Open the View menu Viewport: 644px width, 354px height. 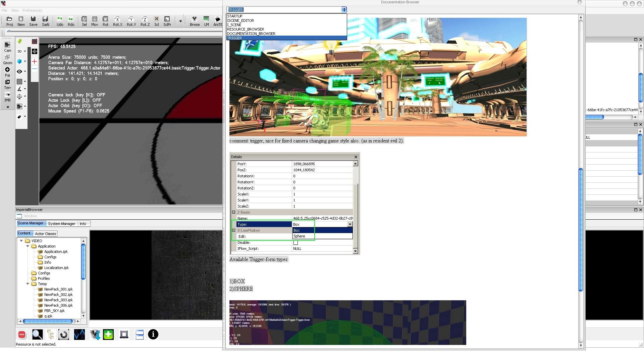click(x=15, y=10)
